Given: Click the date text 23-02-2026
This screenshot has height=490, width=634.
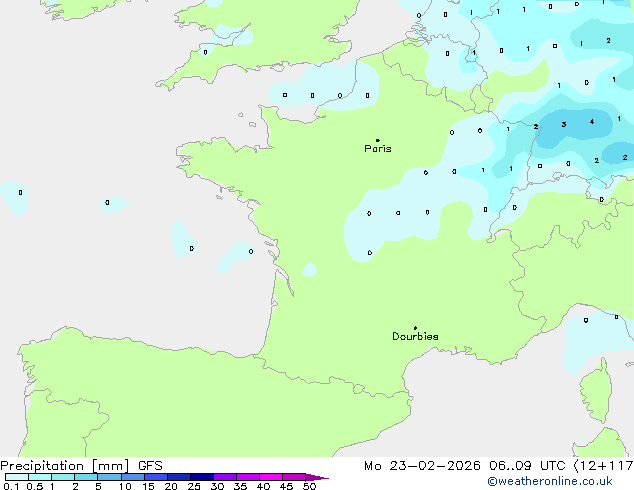Looking at the screenshot, I should point(435,466).
